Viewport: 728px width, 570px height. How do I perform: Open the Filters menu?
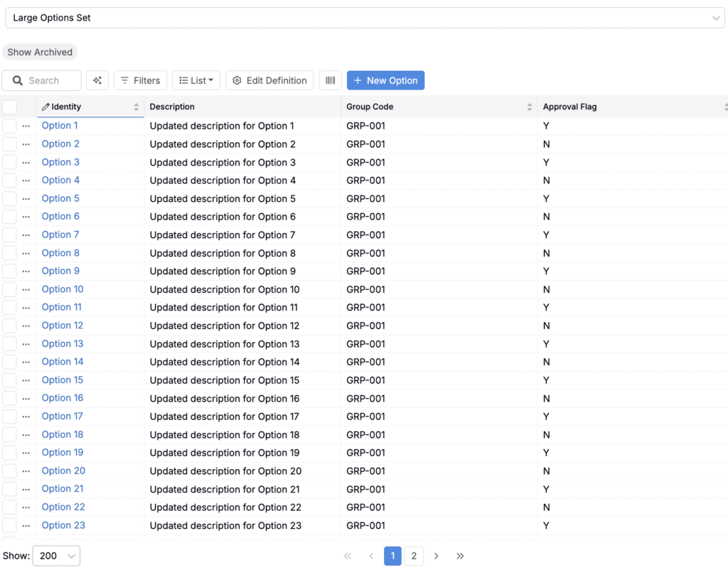pos(140,80)
